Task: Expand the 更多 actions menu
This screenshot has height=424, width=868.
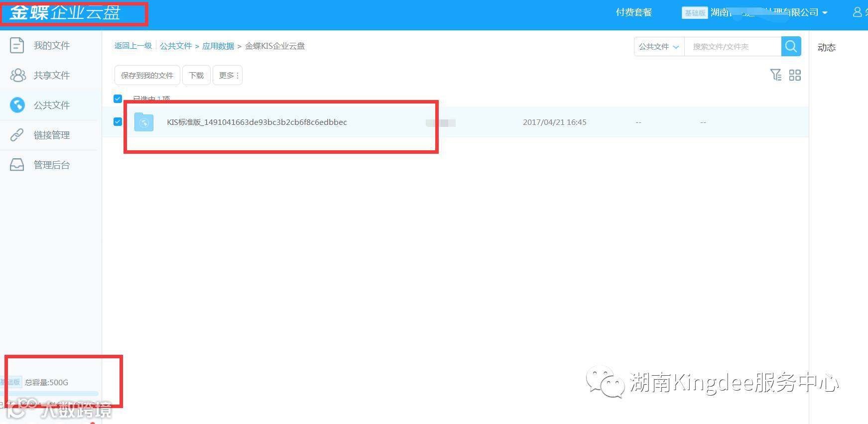Action: (x=228, y=75)
